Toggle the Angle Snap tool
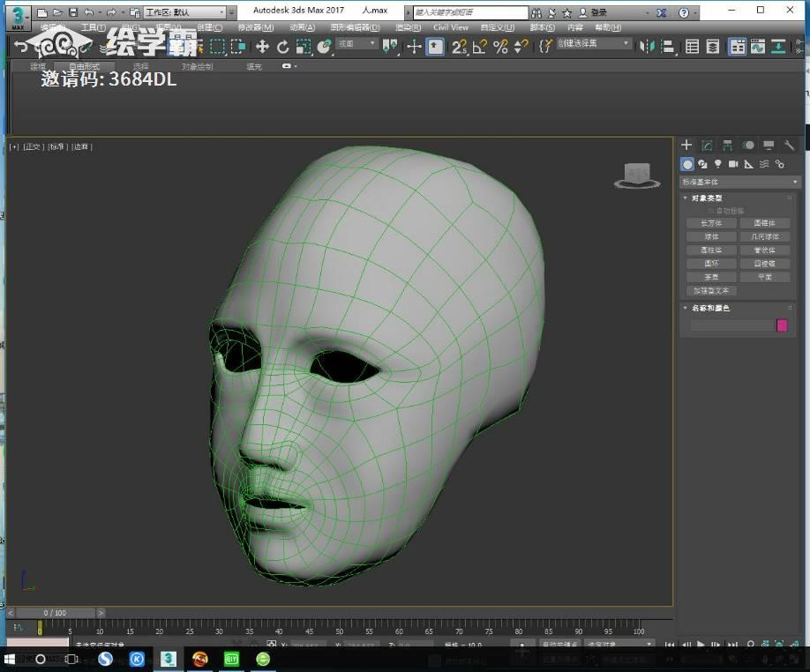The height and width of the screenshot is (672, 810). click(480, 47)
